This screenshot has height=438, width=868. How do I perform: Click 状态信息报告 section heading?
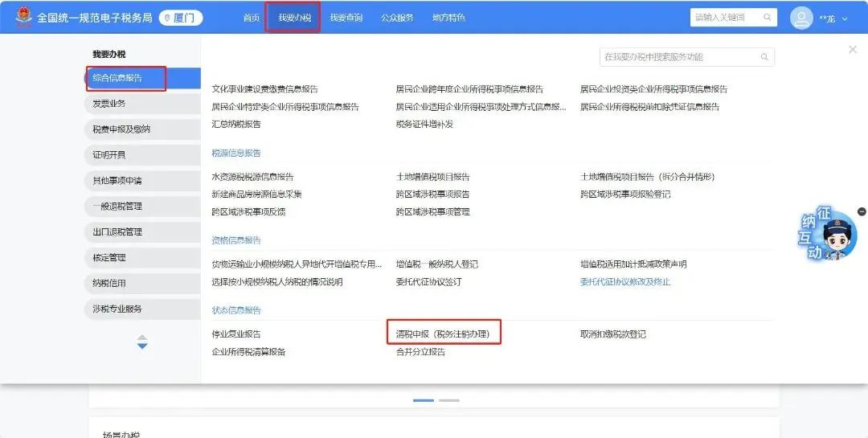(235, 311)
